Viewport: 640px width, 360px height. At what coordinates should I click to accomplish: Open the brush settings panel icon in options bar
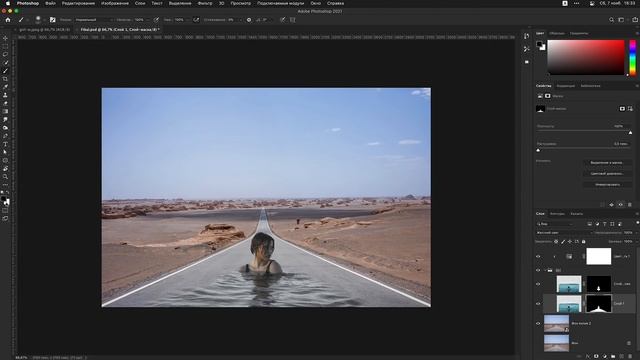click(x=53, y=20)
